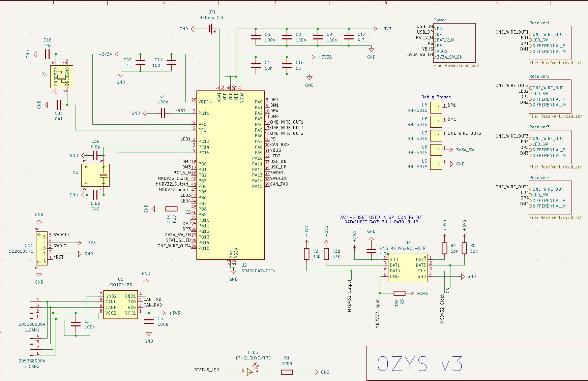Click the Power.kicad_sch file label
Image resolution: width=588 pixels, height=381 pixels.
pyautogui.click(x=456, y=66)
